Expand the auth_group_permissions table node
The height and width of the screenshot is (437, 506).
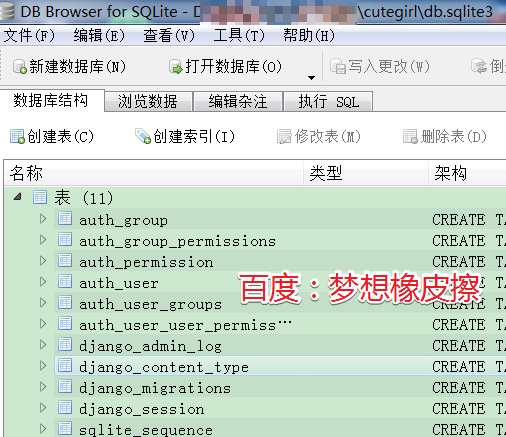tap(43, 240)
